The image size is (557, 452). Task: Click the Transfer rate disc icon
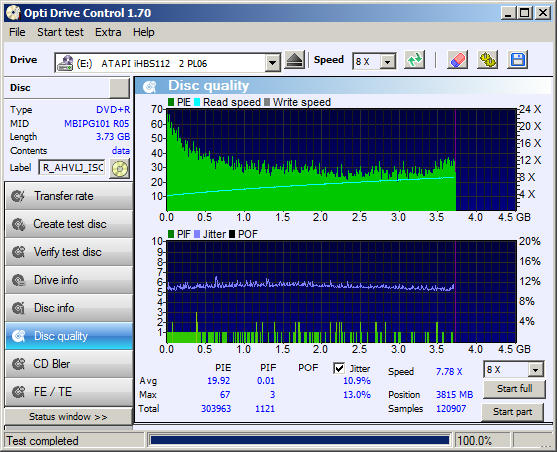coord(18,196)
